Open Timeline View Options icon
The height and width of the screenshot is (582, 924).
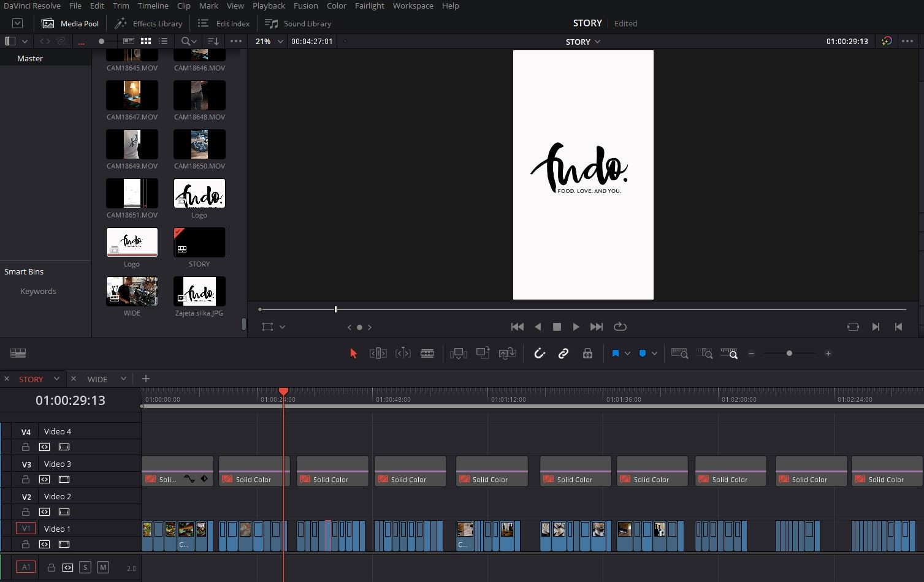click(x=18, y=353)
